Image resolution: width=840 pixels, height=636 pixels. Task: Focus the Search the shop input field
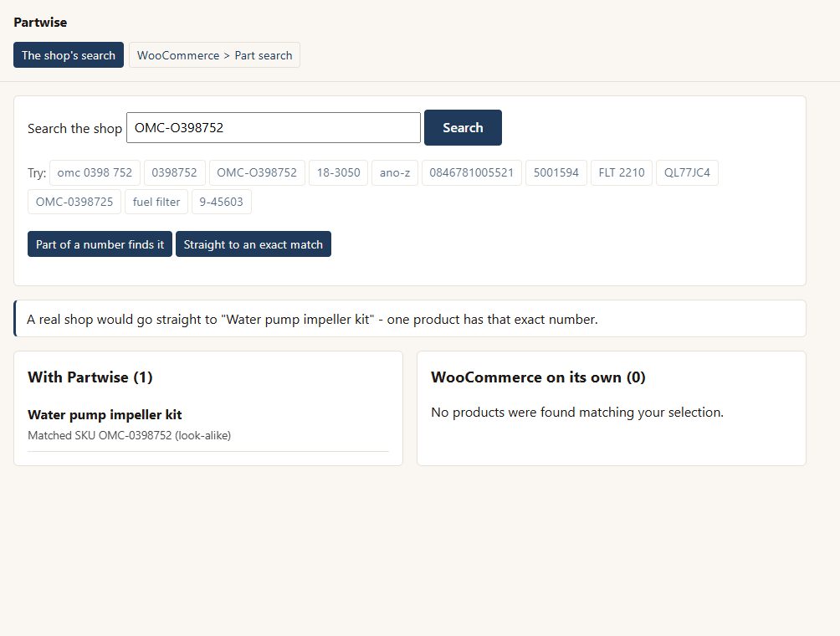pyautogui.click(x=274, y=127)
